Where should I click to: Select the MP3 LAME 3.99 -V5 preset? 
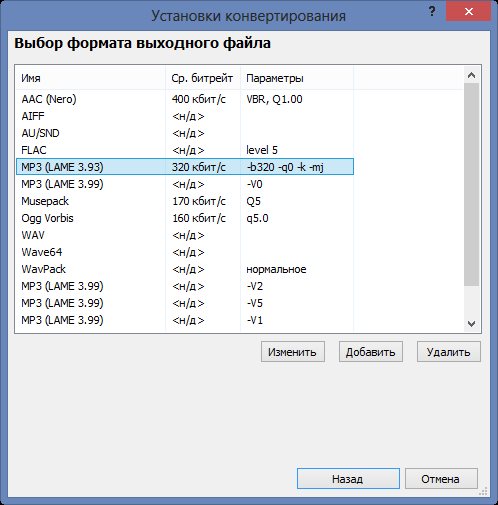pos(185,303)
